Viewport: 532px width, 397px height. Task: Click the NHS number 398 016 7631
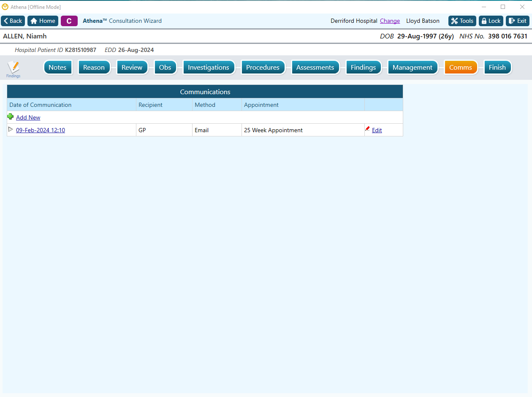pos(508,36)
